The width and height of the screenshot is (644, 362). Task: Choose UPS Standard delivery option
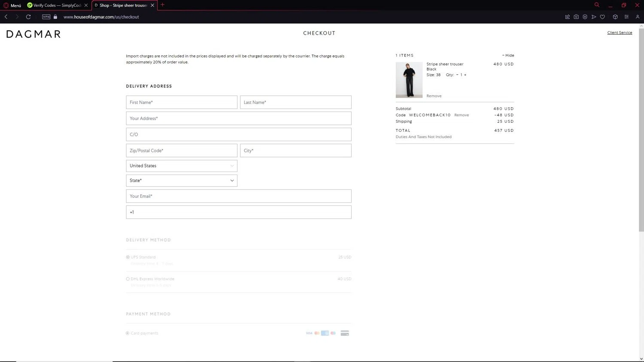point(128,257)
